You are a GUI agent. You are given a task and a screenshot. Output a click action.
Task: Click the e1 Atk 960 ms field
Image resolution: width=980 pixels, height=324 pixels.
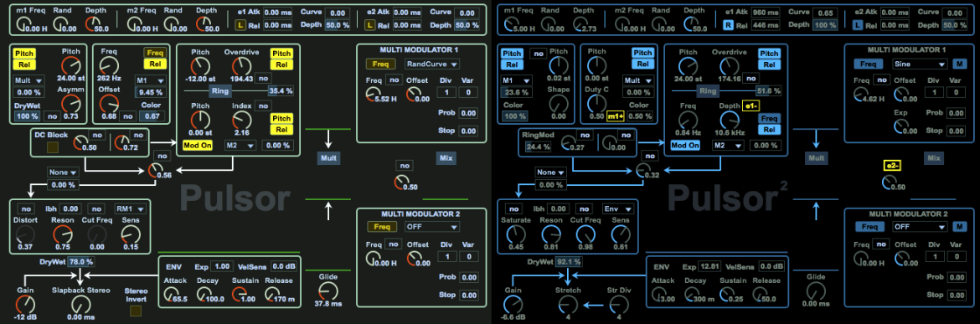point(766,13)
